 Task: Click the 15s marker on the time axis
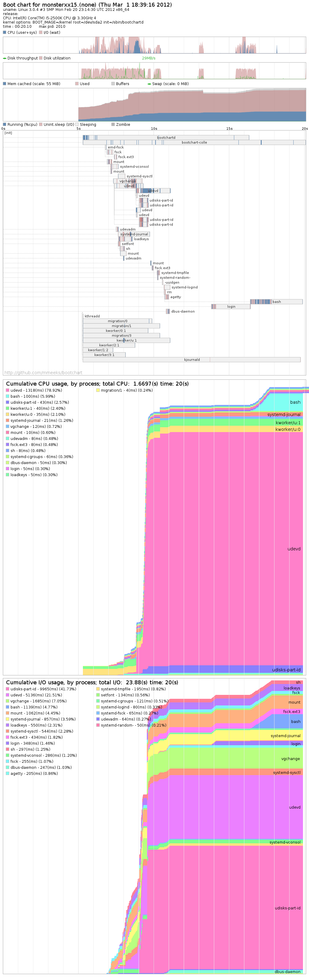229,129
